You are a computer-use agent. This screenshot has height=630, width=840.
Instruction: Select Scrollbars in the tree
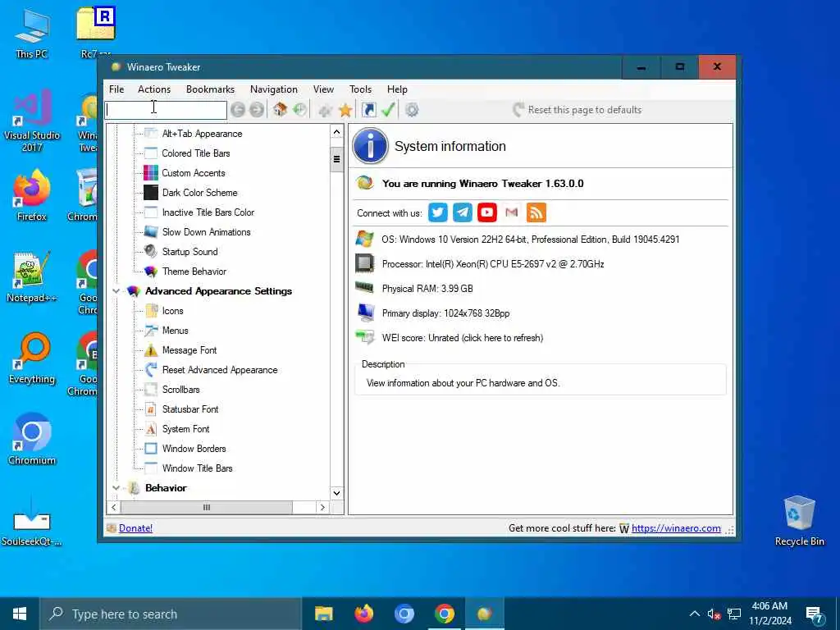[x=181, y=390]
